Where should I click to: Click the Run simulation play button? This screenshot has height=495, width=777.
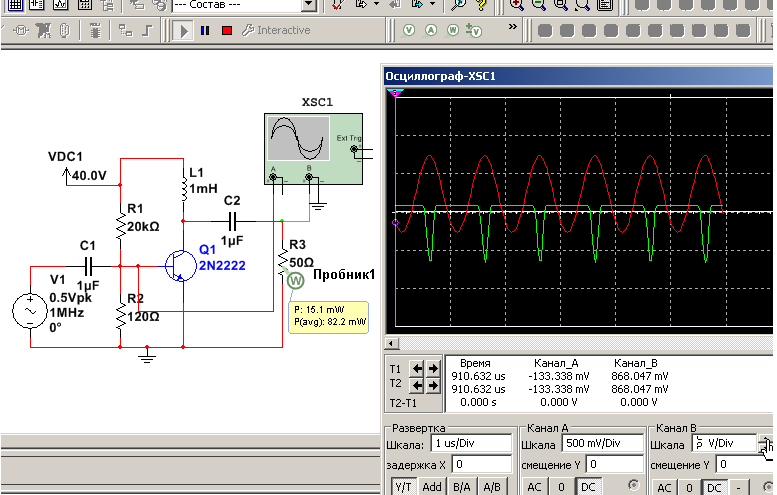[184, 31]
